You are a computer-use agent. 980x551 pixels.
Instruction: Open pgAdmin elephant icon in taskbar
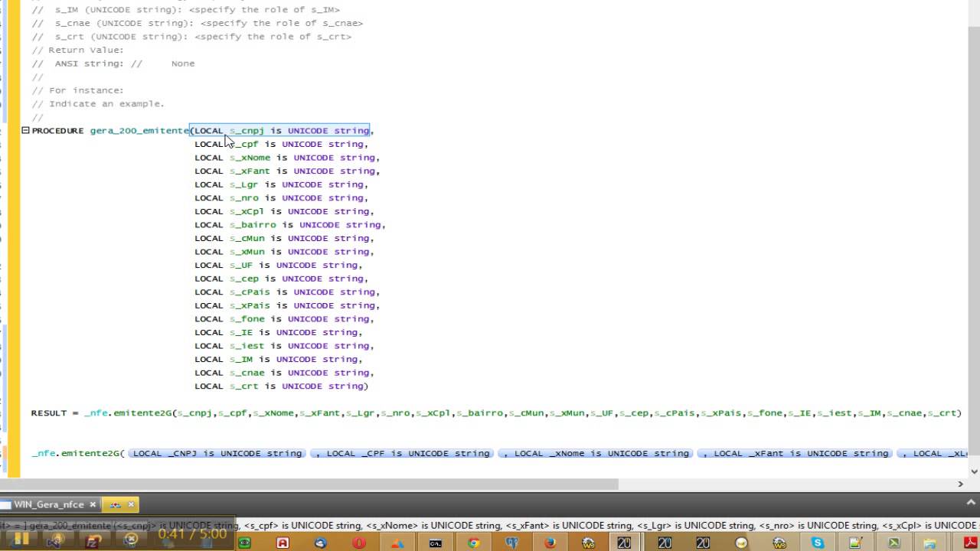(511, 543)
